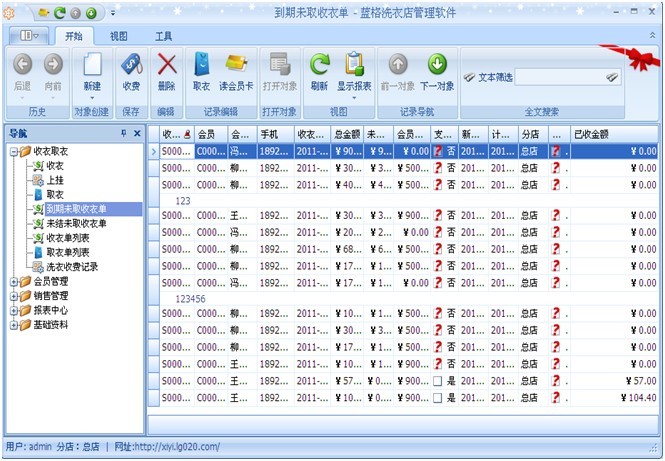The image size is (665, 461).
Task: Switch to the 开始 ribbon tab
Action: [x=74, y=36]
